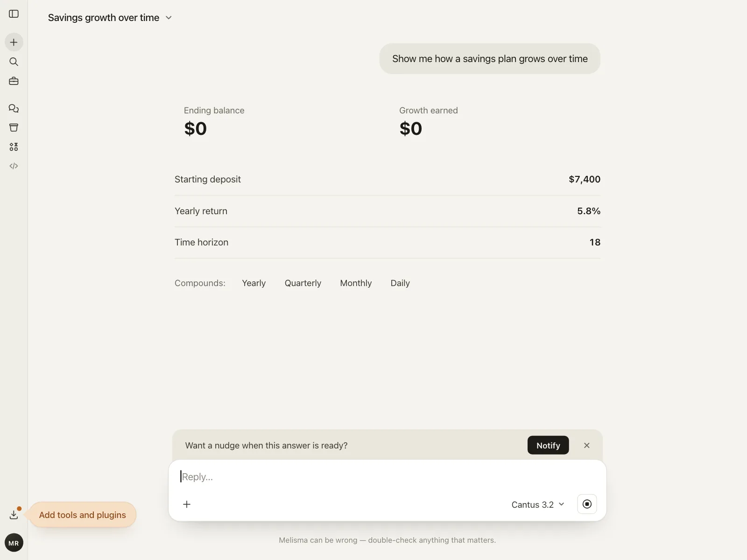Click the Add tools and plugins tooltip

coord(83,515)
